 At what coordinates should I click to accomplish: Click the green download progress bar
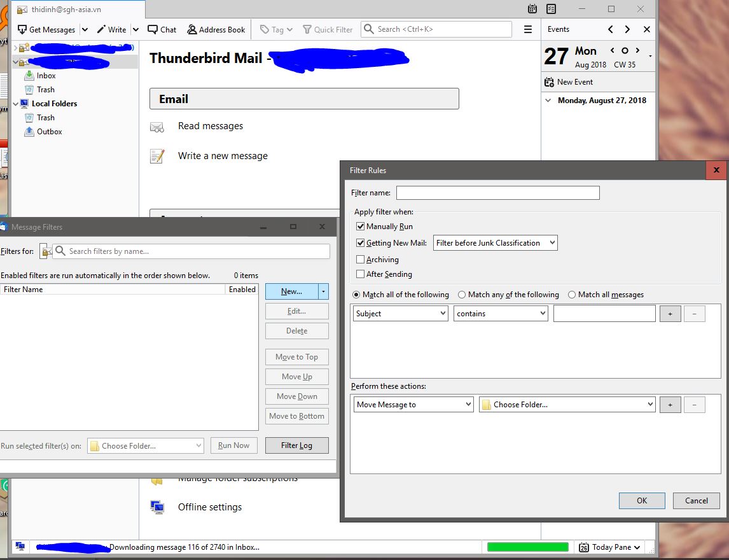[528, 547]
